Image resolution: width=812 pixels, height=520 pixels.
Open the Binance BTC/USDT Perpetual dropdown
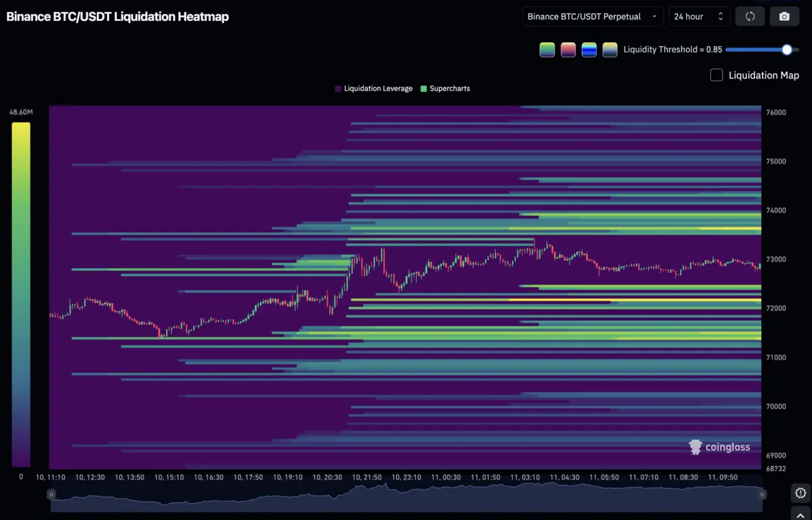point(592,16)
